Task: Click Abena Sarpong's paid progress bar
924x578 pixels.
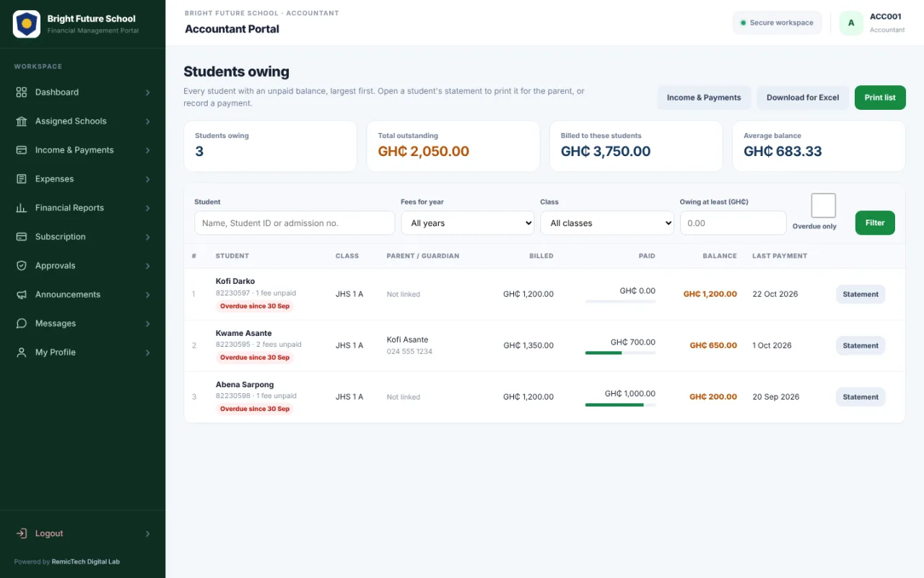Action: pos(620,405)
